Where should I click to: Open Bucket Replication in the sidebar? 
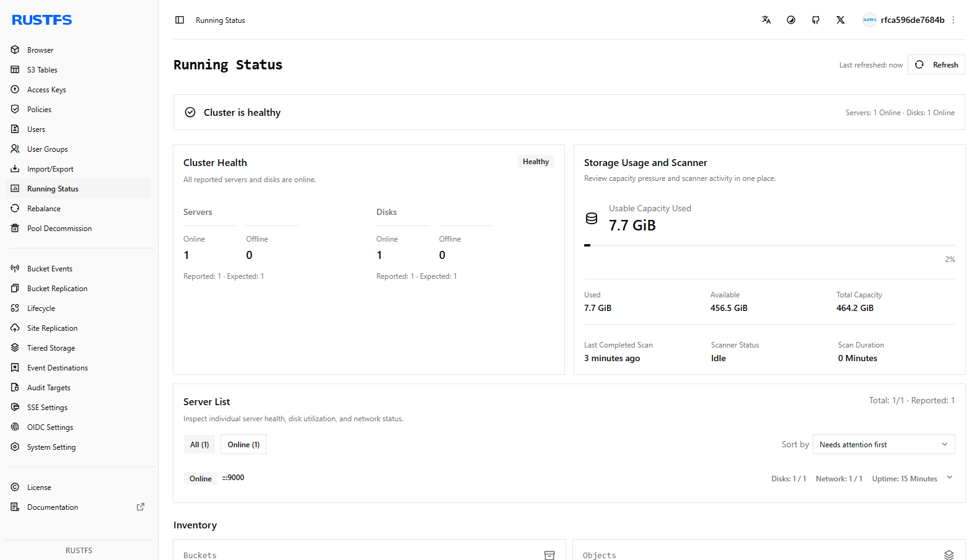pos(77,288)
